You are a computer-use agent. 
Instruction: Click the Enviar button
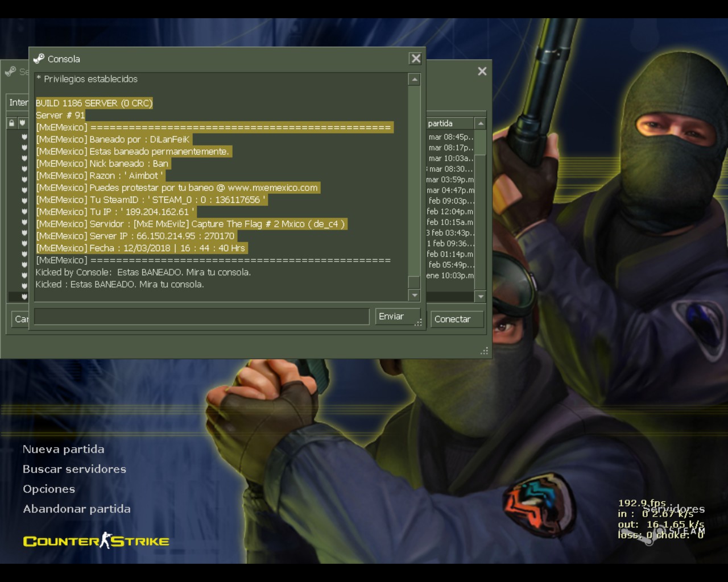click(397, 317)
